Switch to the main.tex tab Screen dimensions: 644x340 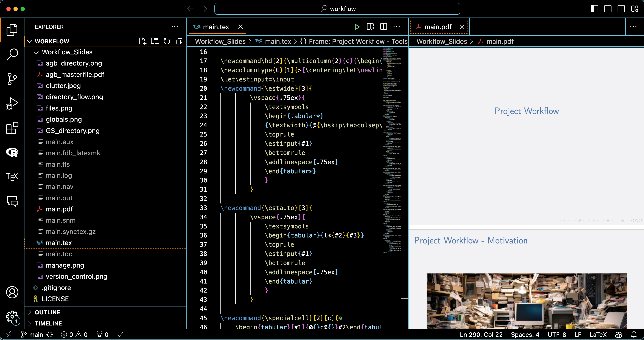[x=216, y=27]
